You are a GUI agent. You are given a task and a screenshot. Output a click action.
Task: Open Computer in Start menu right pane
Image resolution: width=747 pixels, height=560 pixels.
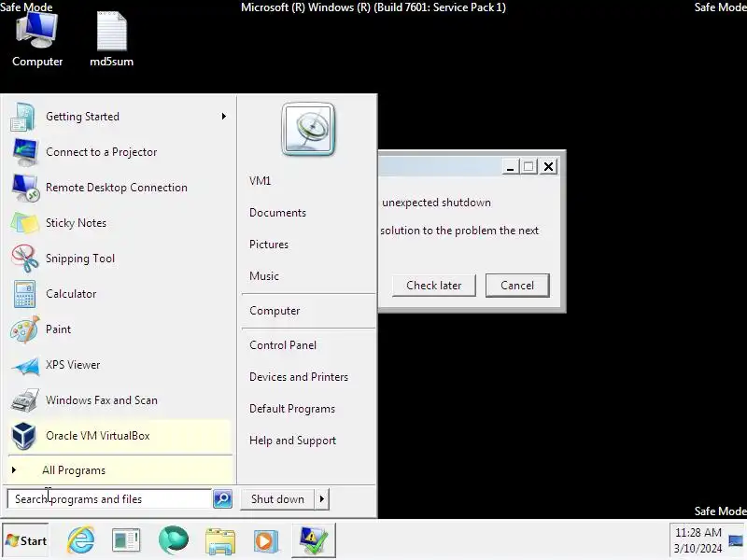coord(275,311)
